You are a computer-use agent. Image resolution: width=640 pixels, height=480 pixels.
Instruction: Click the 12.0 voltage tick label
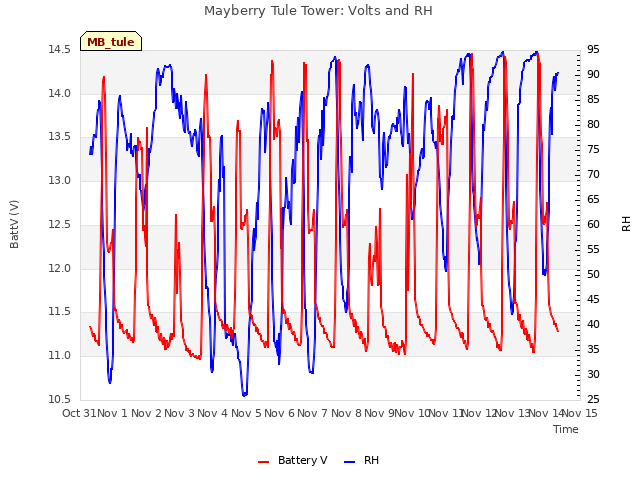click(x=59, y=268)
